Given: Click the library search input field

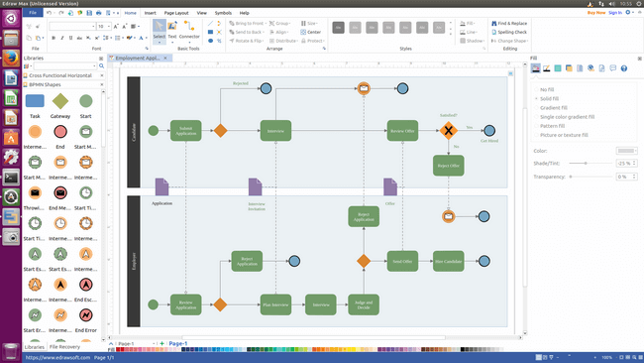Looking at the screenshot, I should (x=64, y=65).
